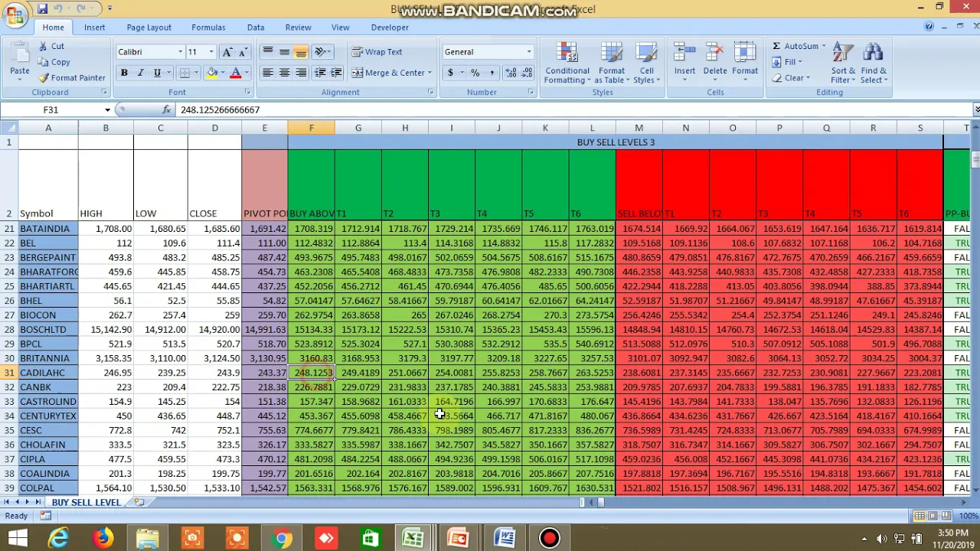This screenshot has height=551, width=980.
Task: Open Cell Styles gallery
Action: point(647,63)
